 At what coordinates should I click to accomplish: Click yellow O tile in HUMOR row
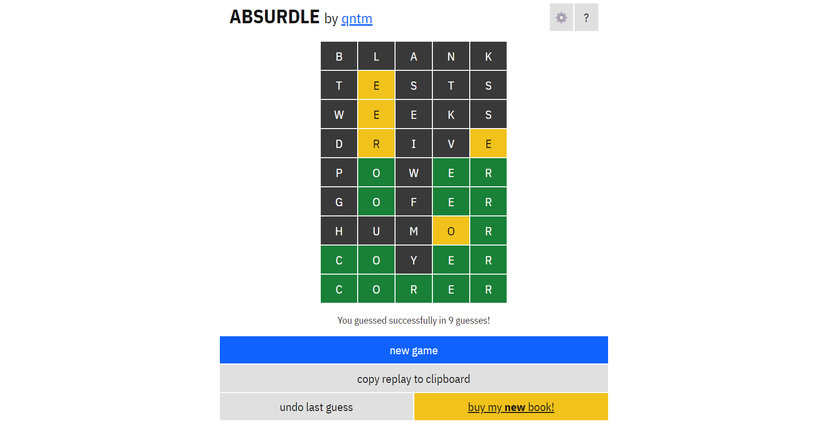coord(451,231)
